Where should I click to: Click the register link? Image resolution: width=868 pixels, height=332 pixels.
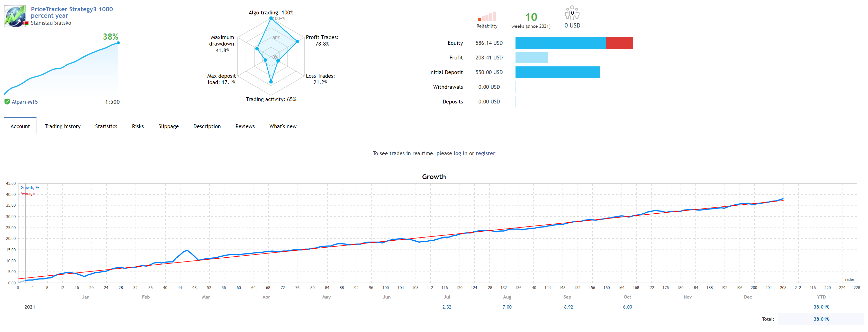(x=485, y=153)
